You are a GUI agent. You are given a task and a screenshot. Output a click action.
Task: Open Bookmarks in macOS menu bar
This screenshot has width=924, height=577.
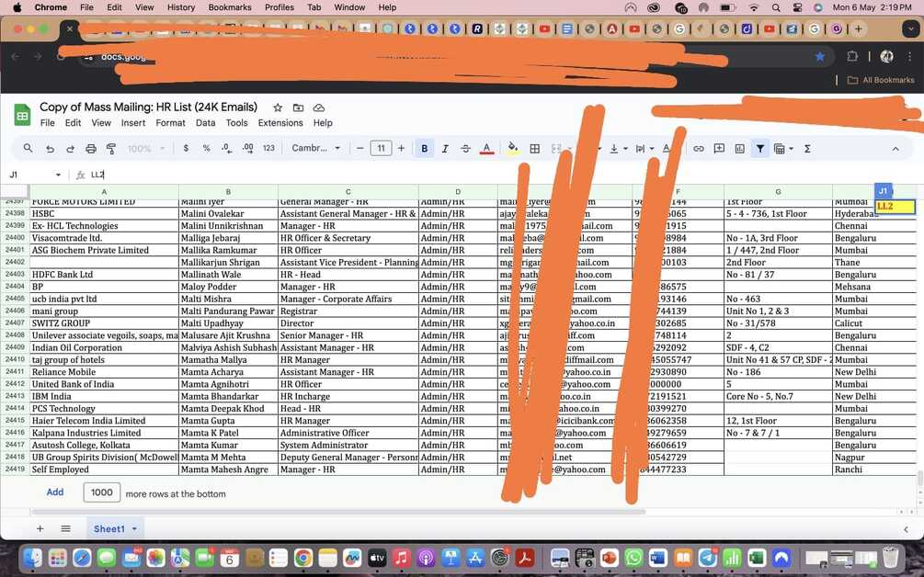tap(229, 7)
